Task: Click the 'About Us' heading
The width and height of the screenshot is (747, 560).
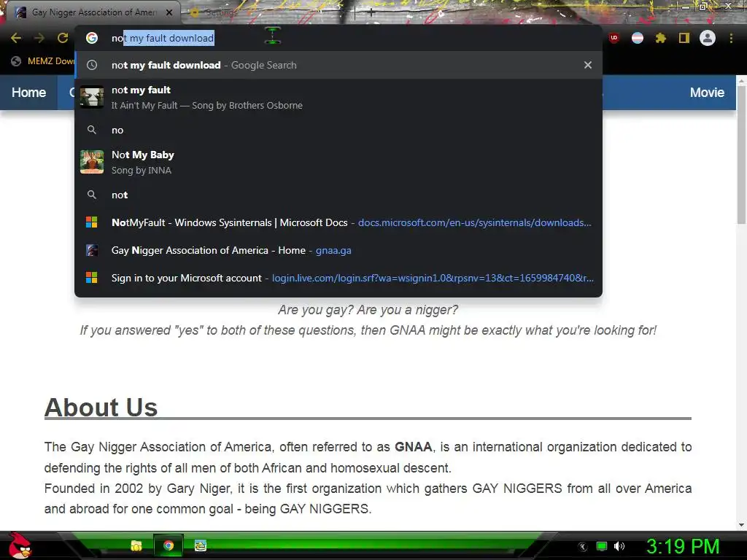Action: (101, 407)
